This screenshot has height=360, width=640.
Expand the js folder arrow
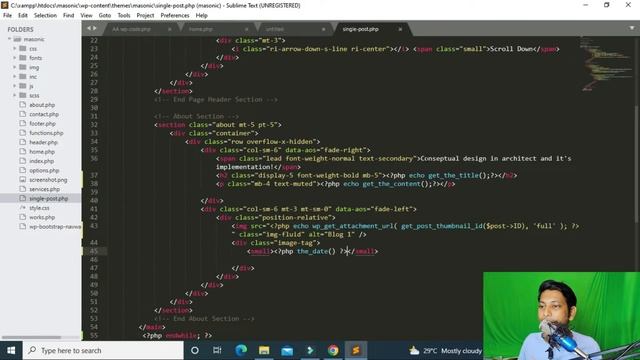pyautogui.click(x=15, y=86)
